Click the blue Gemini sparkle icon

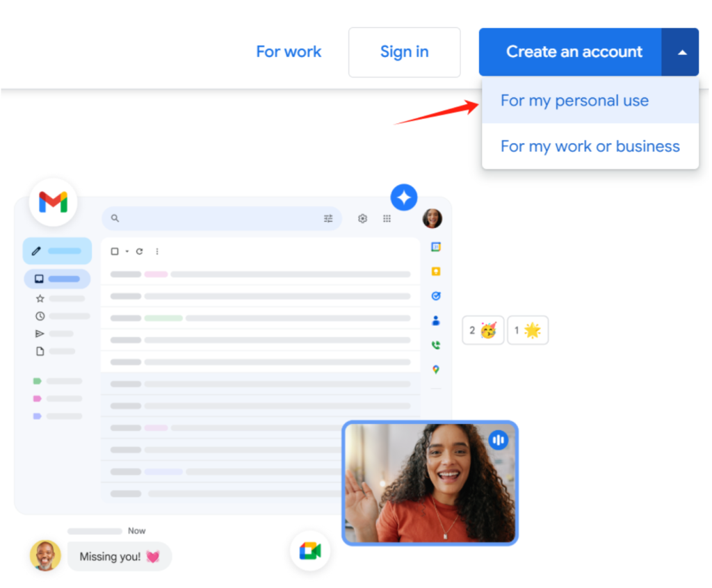404,197
